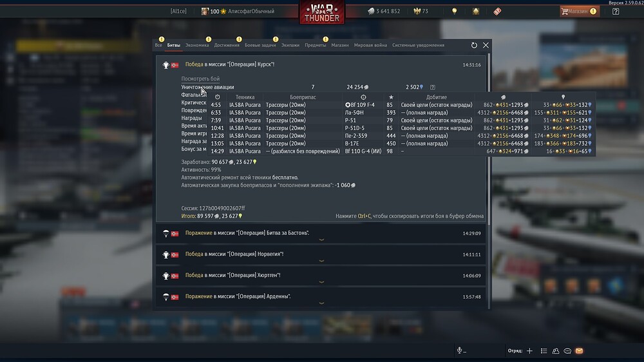Viewport: 644px width, 362px height.
Task: Expand the Хюртген victory battle entry
Action: tap(321, 276)
